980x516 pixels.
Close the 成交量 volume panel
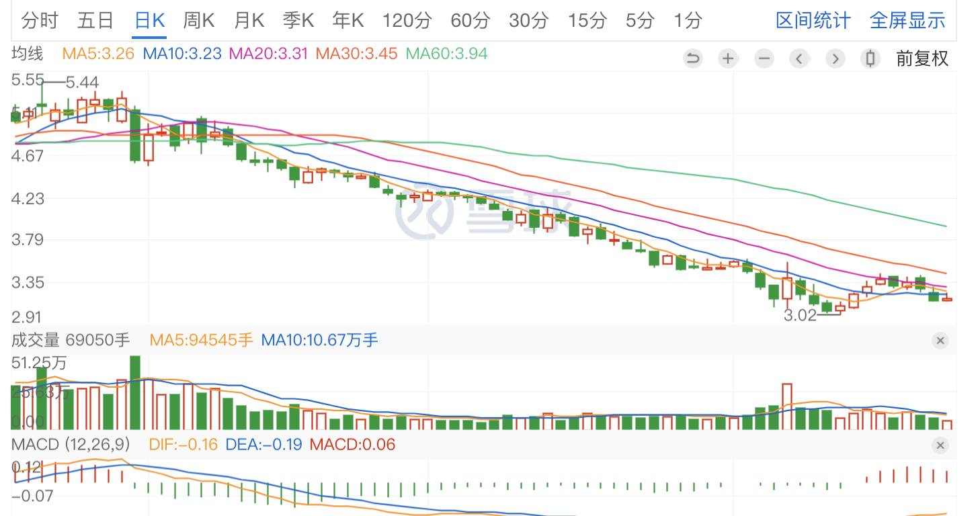[x=940, y=341]
